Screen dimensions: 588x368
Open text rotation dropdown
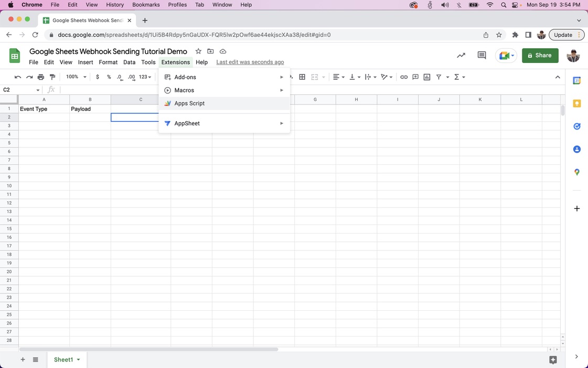tap(387, 77)
